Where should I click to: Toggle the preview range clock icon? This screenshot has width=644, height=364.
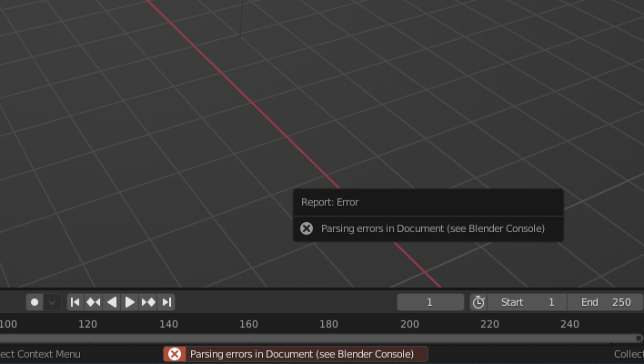click(x=478, y=302)
